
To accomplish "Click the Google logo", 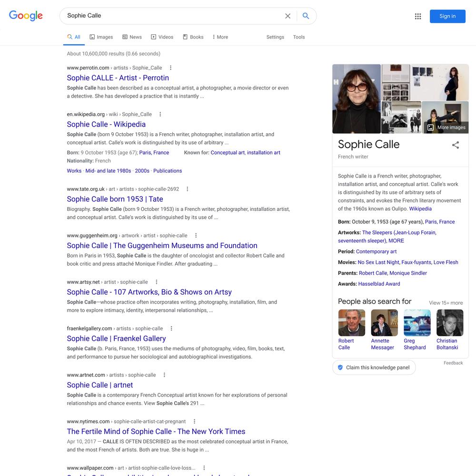I will [x=26, y=16].
